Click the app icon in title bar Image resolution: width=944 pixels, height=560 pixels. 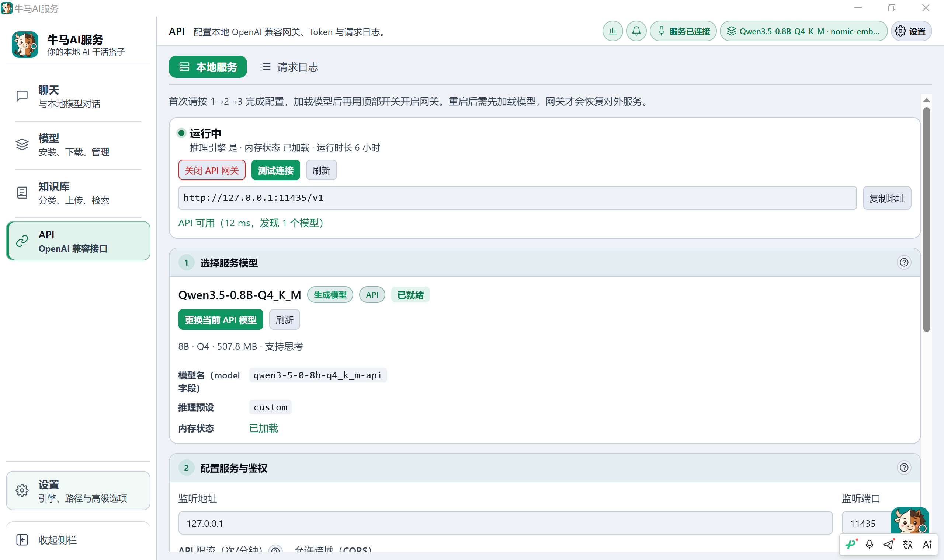(6, 8)
